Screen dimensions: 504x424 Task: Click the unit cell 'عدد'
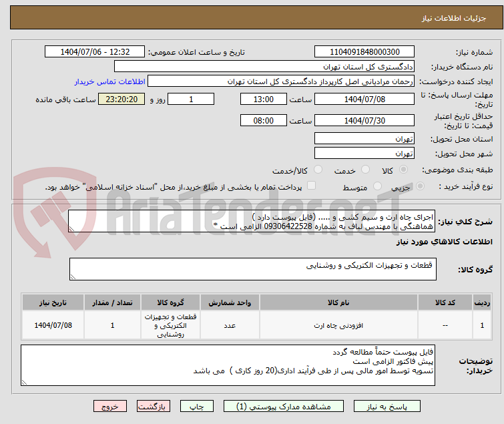230,325
